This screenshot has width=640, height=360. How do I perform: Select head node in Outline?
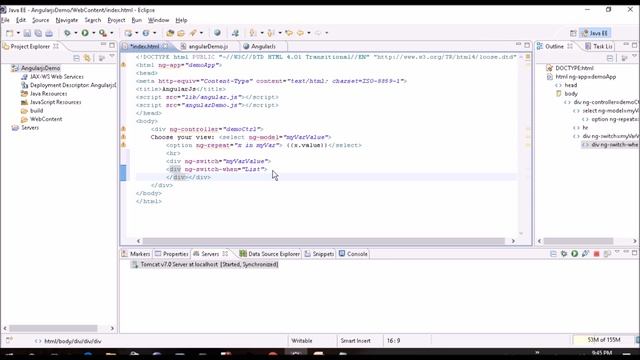point(571,85)
